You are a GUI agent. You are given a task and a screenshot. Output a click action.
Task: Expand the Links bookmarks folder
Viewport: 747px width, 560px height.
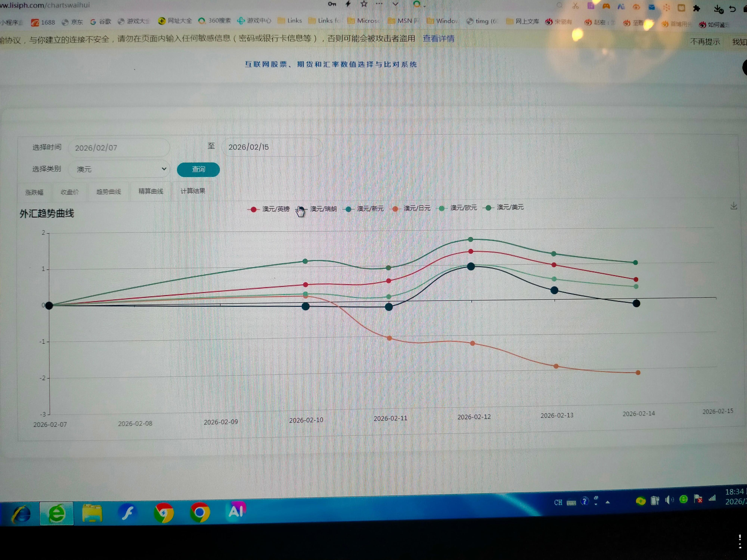point(290,21)
